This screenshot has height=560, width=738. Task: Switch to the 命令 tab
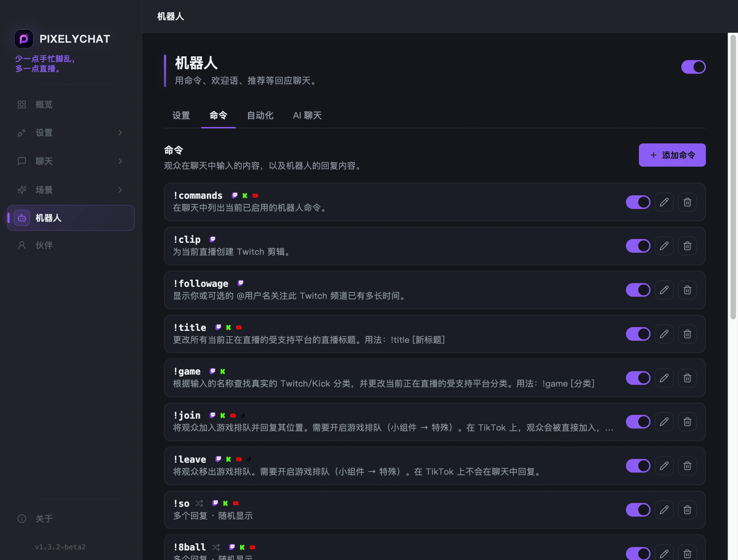218,115
